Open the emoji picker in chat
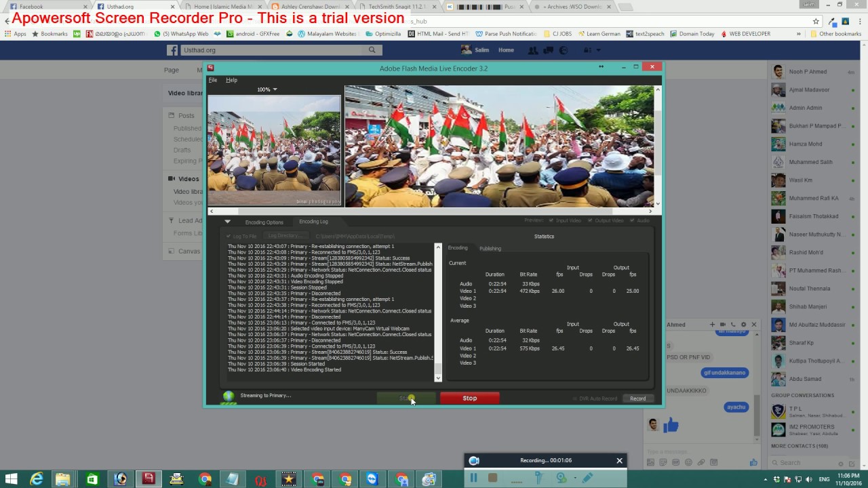Image resolution: width=868 pixels, height=488 pixels. click(x=688, y=462)
